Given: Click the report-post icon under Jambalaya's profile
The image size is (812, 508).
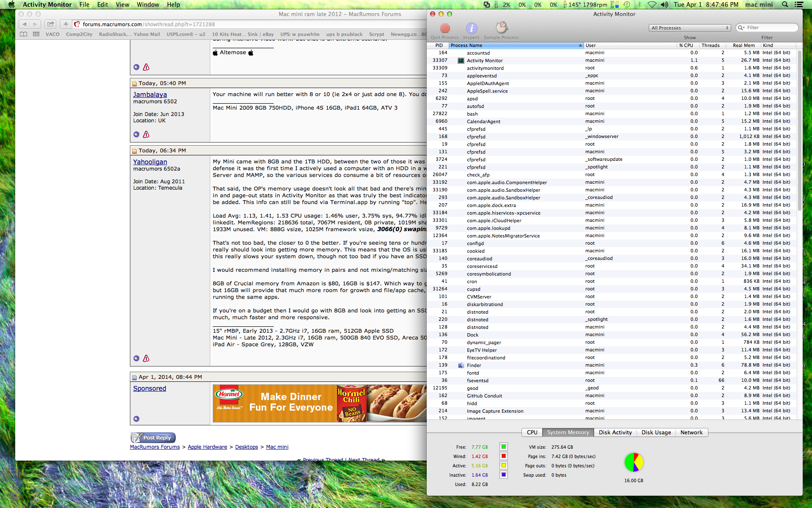Looking at the screenshot, I should coord(146,134).
